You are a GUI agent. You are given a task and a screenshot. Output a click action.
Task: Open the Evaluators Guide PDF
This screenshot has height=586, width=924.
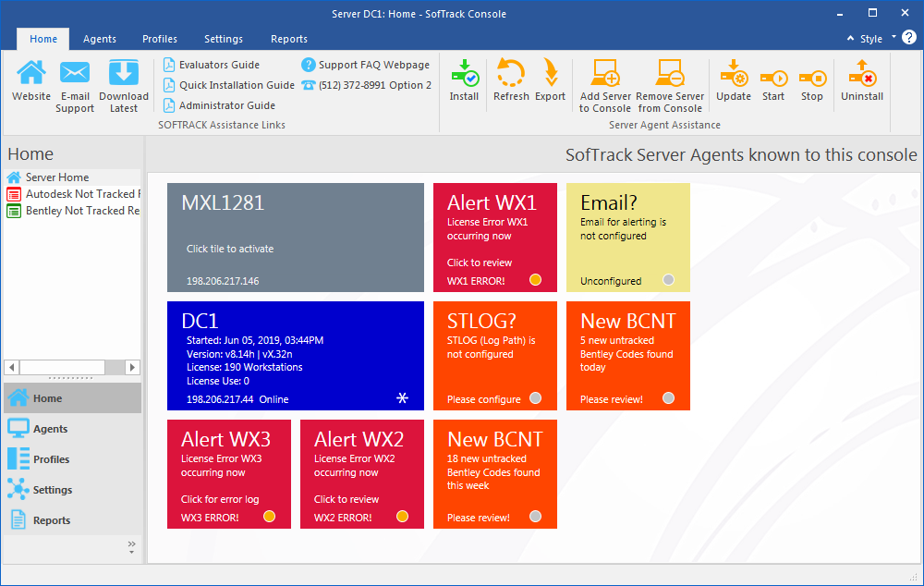pyautogui.click(x=212, y=65)
